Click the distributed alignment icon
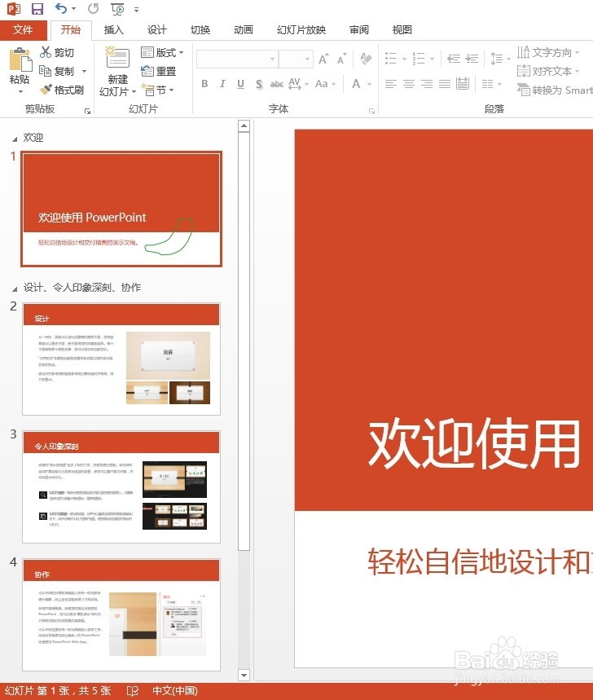 click(463, 83)
